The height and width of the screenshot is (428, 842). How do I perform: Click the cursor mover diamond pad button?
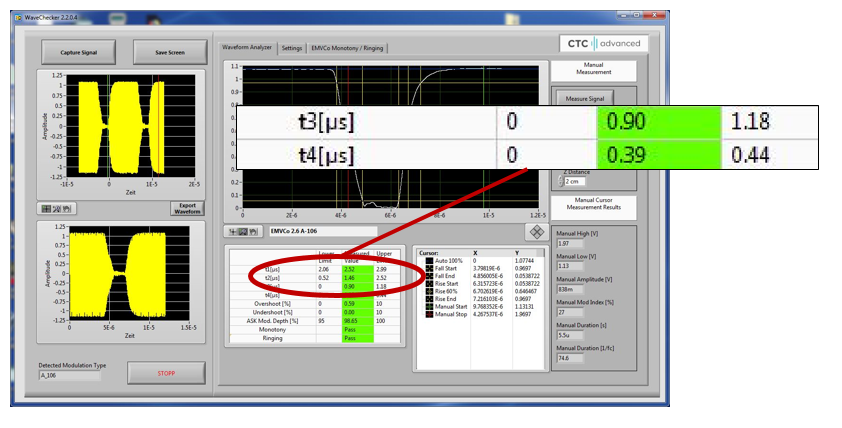coord(536,232)
